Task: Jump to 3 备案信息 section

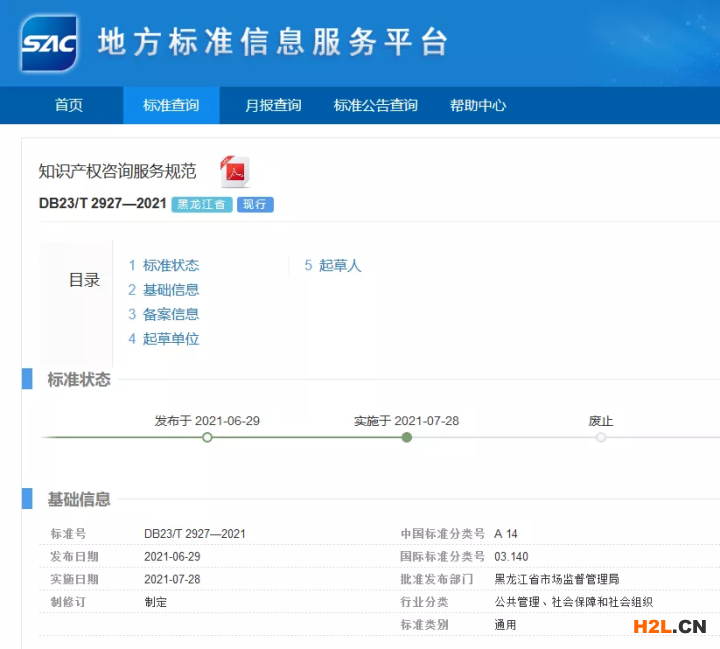Action: (x=163, y=314)
